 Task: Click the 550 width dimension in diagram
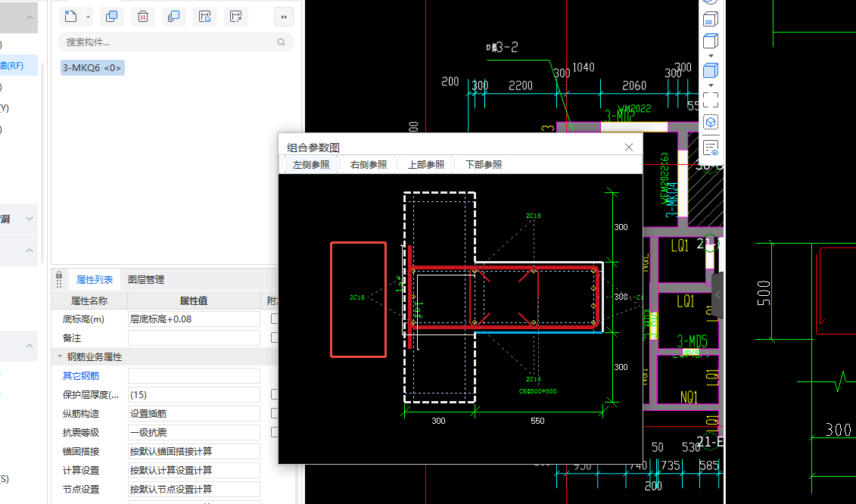tap(537, 421)
